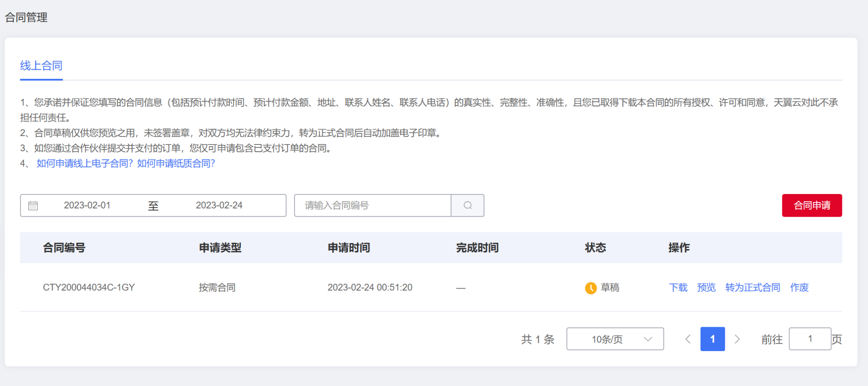Click the red 合同申请 button
Screen dimensions: 868x386
pyautogui.click(x=811, y=205)
